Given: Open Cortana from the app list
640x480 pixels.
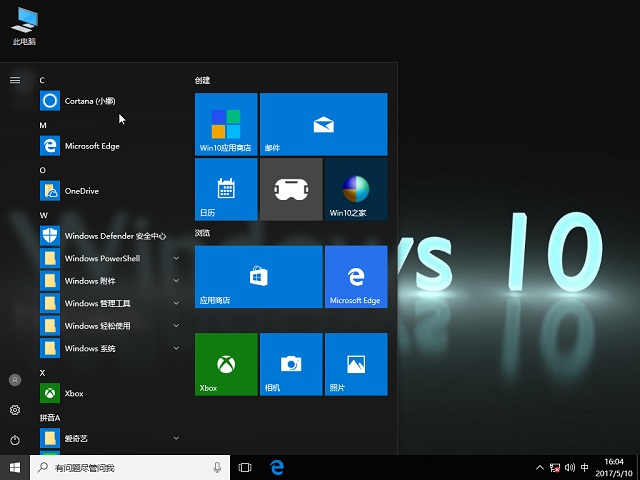Looking at the screenshot, I should coord(110,101).
